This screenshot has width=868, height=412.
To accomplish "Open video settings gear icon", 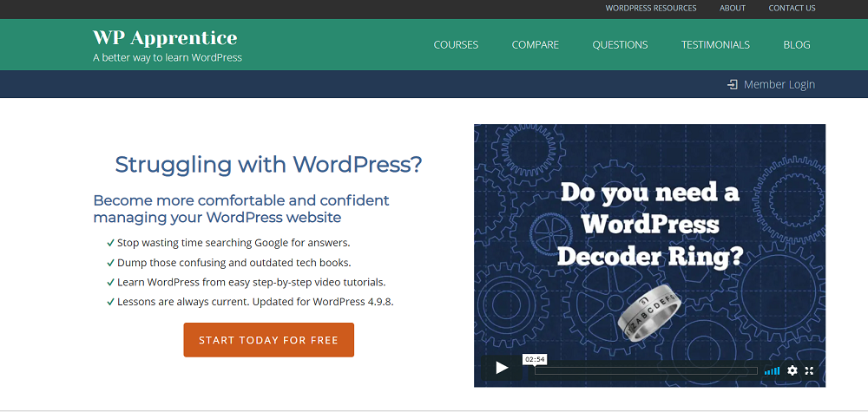I will pos(792,370).
